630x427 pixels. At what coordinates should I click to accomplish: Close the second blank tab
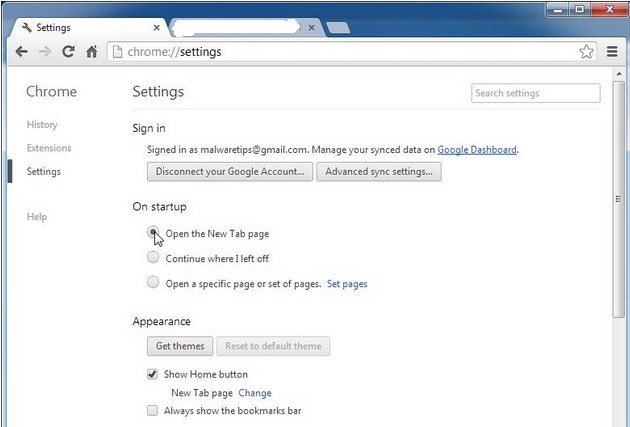pos(311,28)
